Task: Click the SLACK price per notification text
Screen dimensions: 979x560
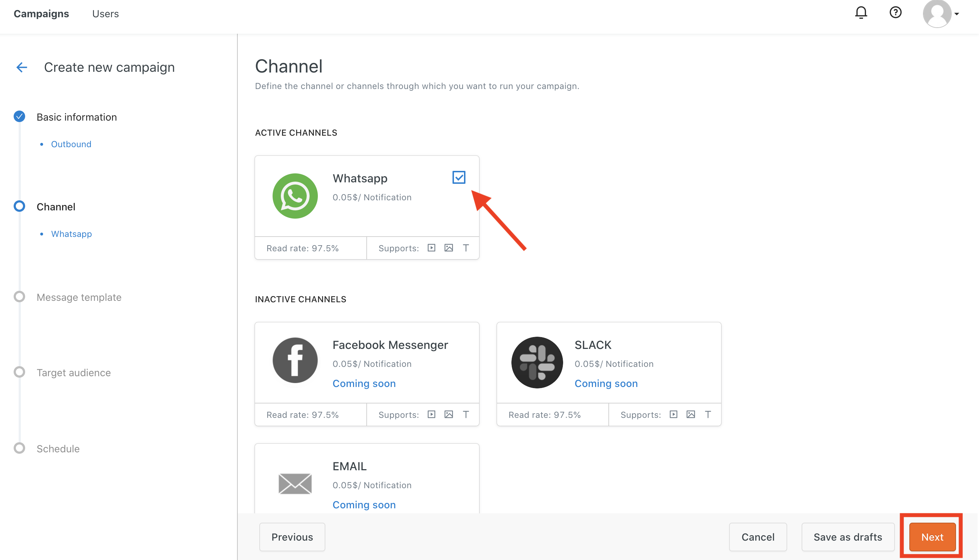Action: click(613, 364)
